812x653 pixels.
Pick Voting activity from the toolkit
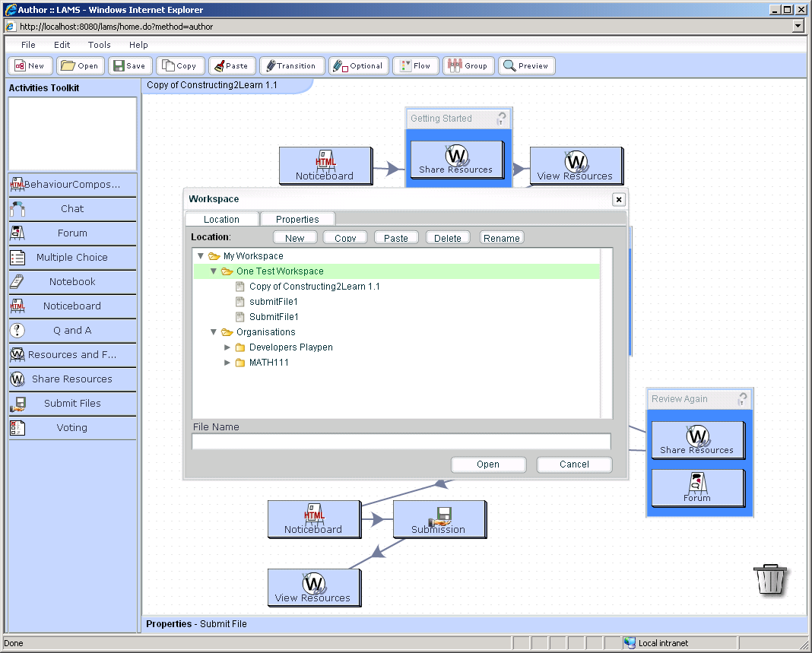(72, 428)
